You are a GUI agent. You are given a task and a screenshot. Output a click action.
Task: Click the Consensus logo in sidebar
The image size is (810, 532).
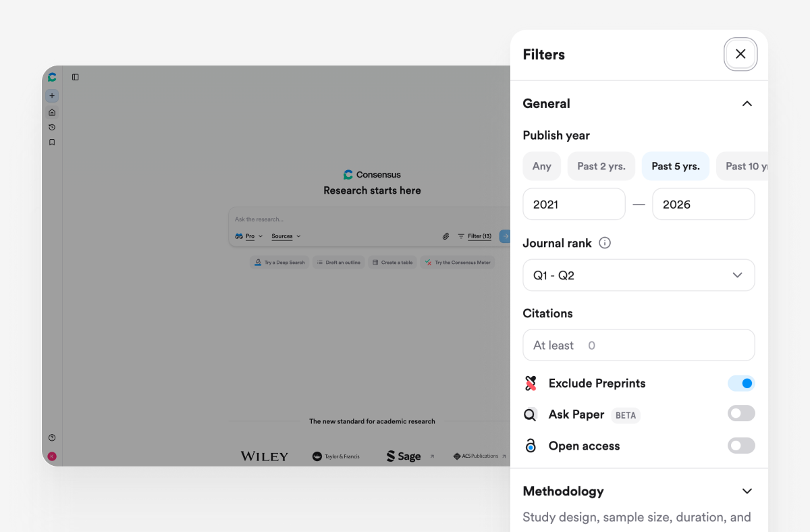[52, 77]
